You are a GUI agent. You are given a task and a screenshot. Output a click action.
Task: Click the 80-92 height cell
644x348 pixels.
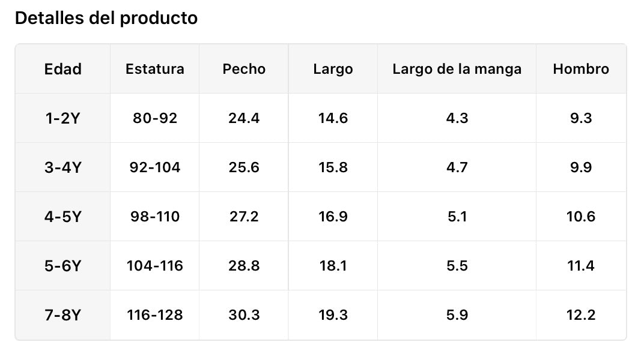coord(154,118)
